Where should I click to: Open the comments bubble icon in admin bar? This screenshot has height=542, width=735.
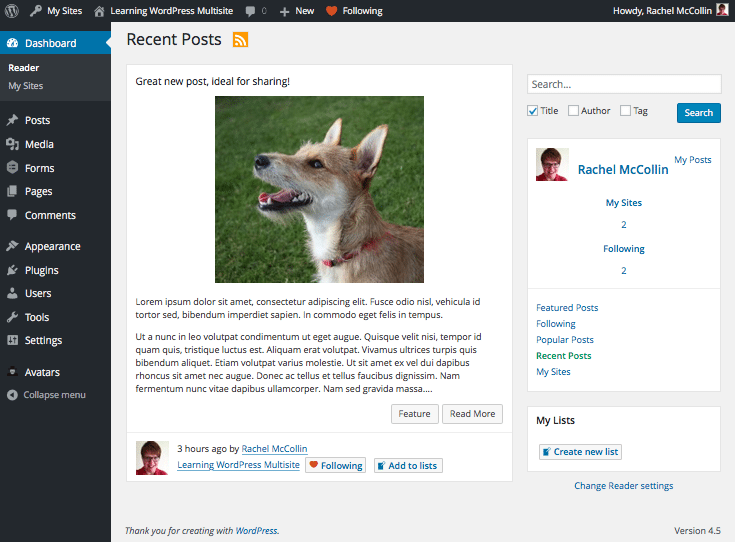point(250,11)
